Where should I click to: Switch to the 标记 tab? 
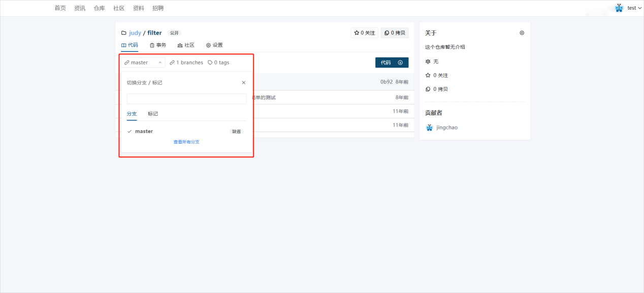tap(153, 114)
